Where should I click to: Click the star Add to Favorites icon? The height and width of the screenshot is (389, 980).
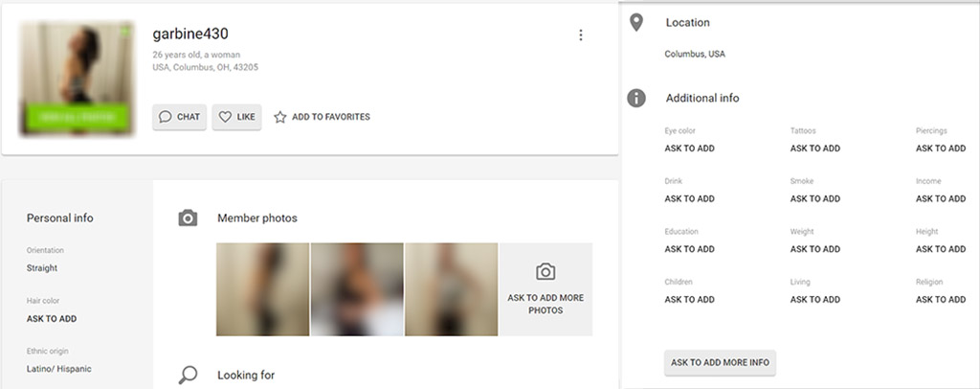point(280,117)
